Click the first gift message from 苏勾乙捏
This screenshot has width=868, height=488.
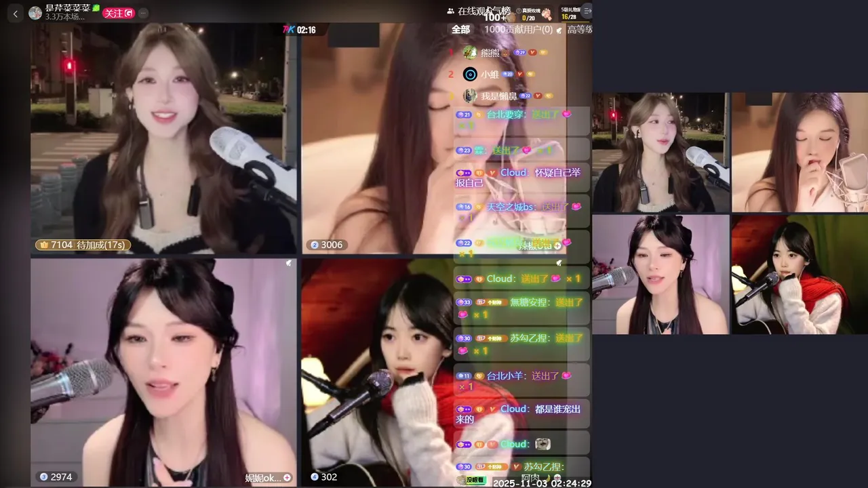(521, 344)
